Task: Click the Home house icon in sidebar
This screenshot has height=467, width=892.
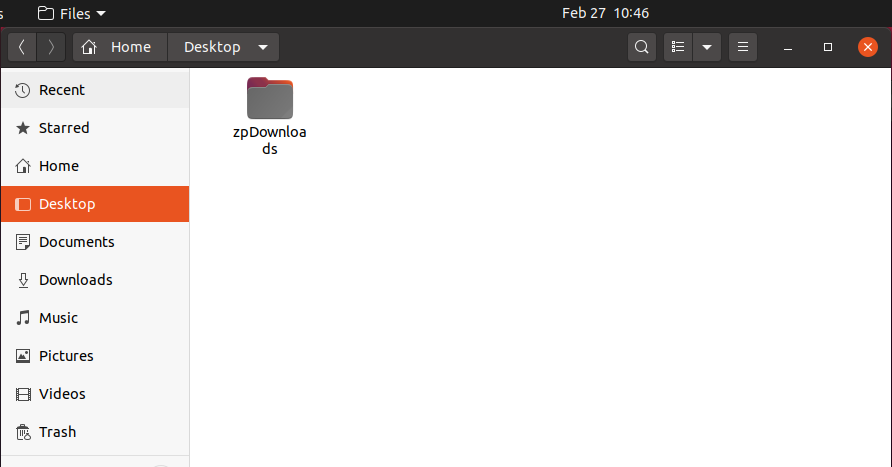Action: click(23, 166)
